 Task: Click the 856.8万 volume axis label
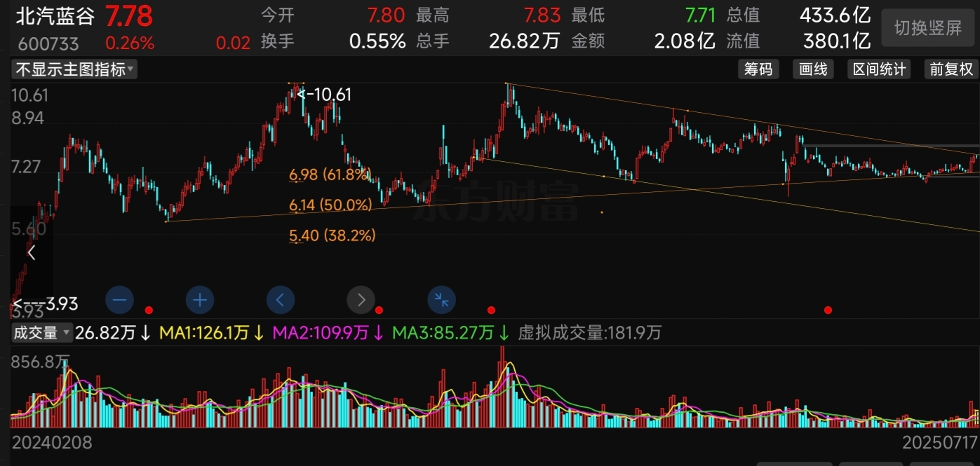click(x=41, y=362)
